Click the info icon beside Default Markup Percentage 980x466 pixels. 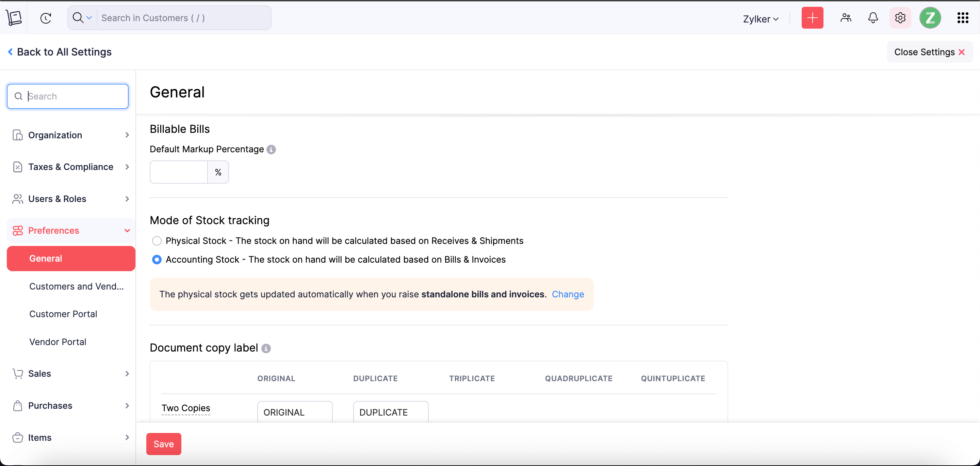click(x=271, y=150)
